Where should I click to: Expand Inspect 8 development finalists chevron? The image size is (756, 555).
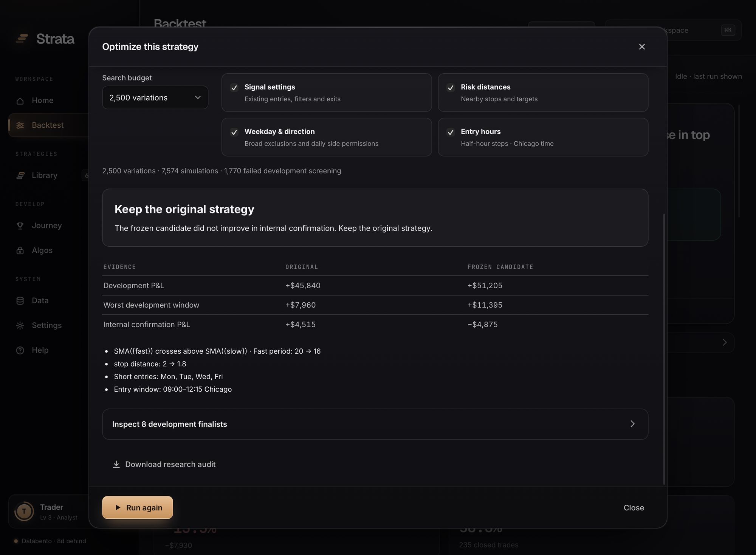632,424
